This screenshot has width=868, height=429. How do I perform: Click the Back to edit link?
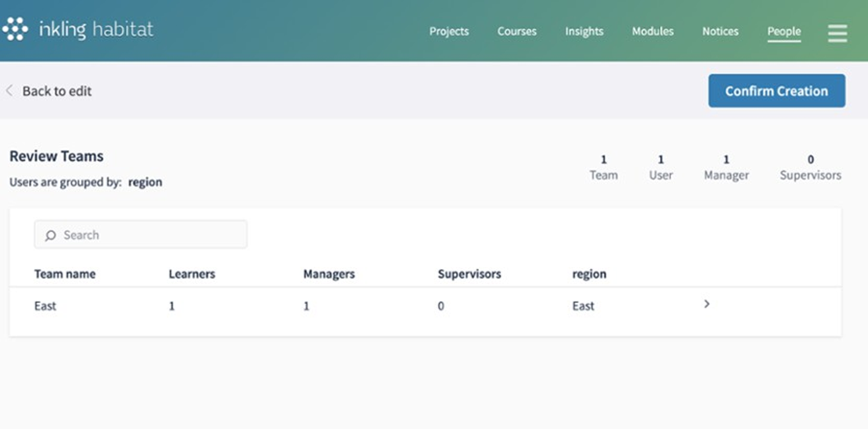[x=57, y=91]
